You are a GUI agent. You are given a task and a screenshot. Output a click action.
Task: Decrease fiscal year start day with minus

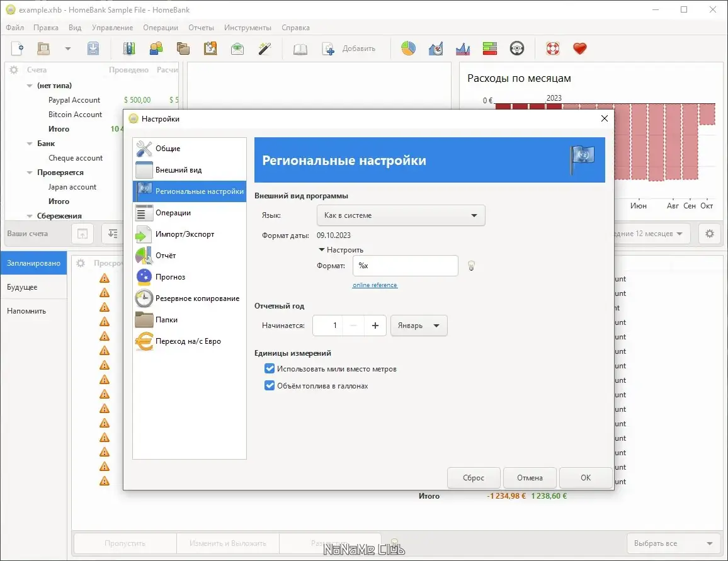[x=353, y=326]
